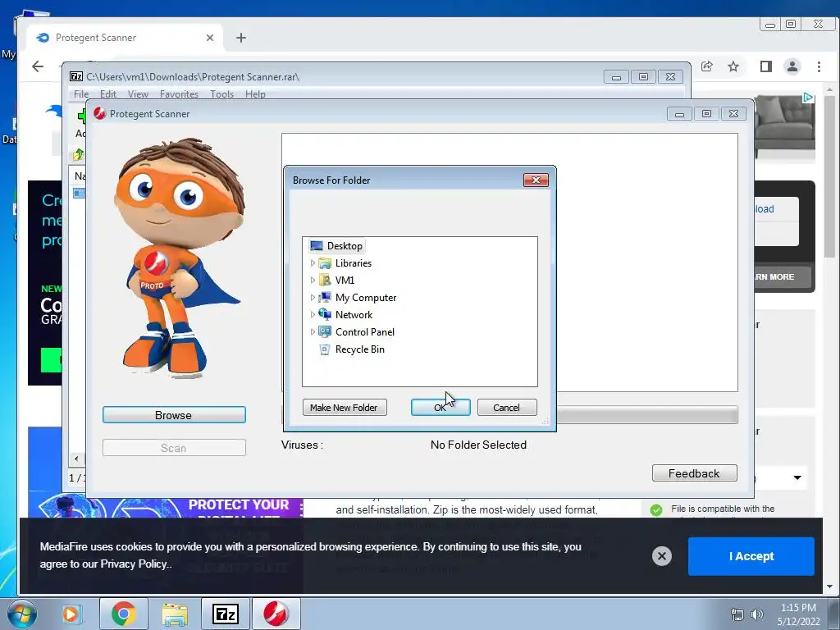Select Libraries in the folder tree

pos(353,263)
